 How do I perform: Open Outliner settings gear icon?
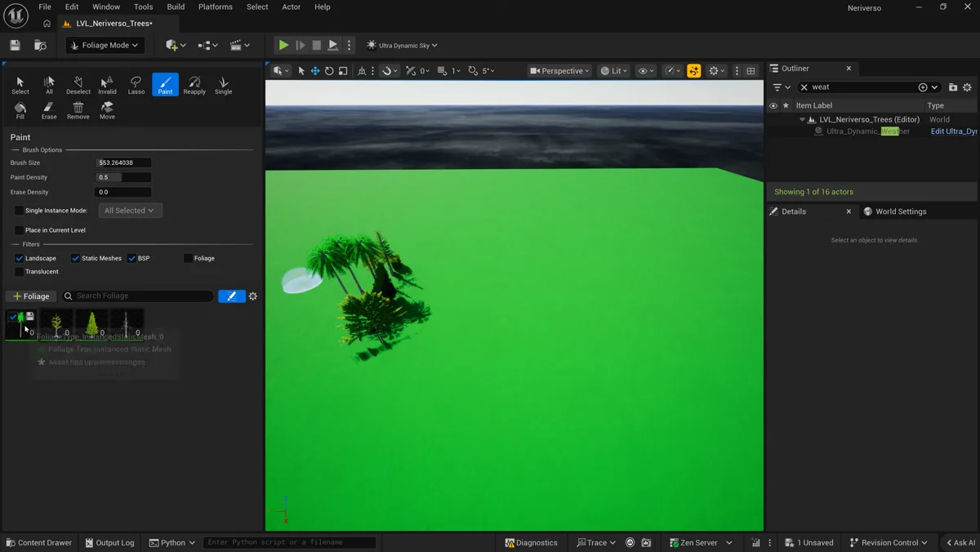pyautogui.click(x=968, y=87)
